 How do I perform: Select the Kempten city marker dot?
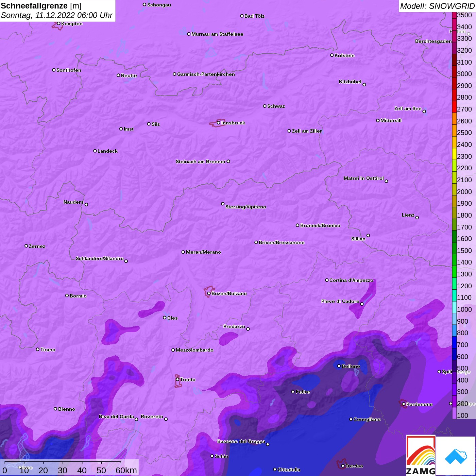pos(58,23)
